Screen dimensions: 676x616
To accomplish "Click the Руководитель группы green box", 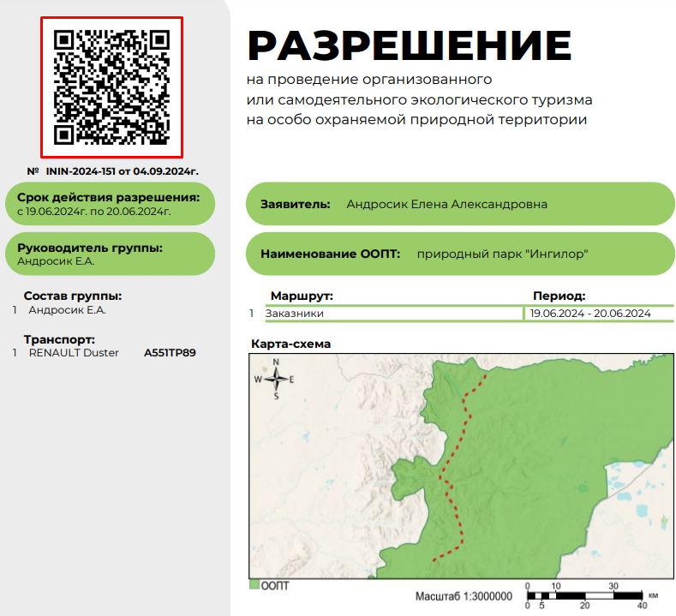I will pyautogui.click(x=108, y=254).
